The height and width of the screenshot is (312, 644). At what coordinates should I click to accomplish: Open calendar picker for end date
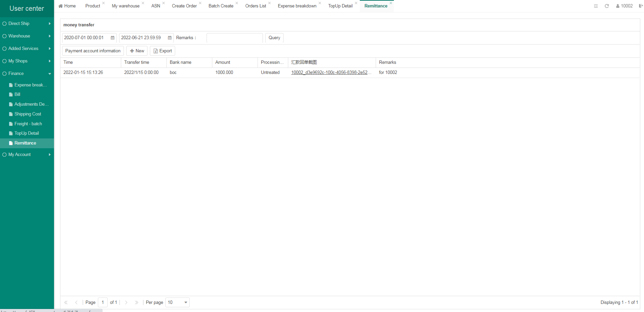click(170, 38)
